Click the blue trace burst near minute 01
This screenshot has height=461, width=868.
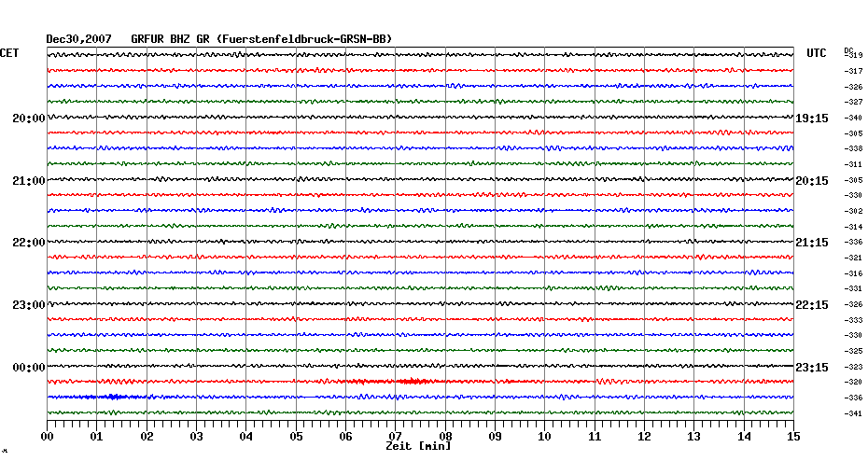(x=112, y=397)
